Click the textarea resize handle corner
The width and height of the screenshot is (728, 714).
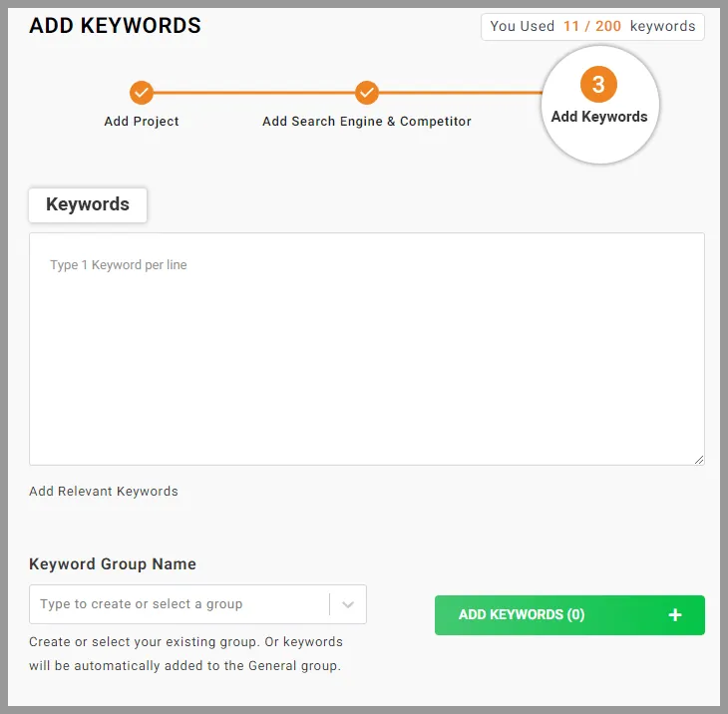click(699, 460)
